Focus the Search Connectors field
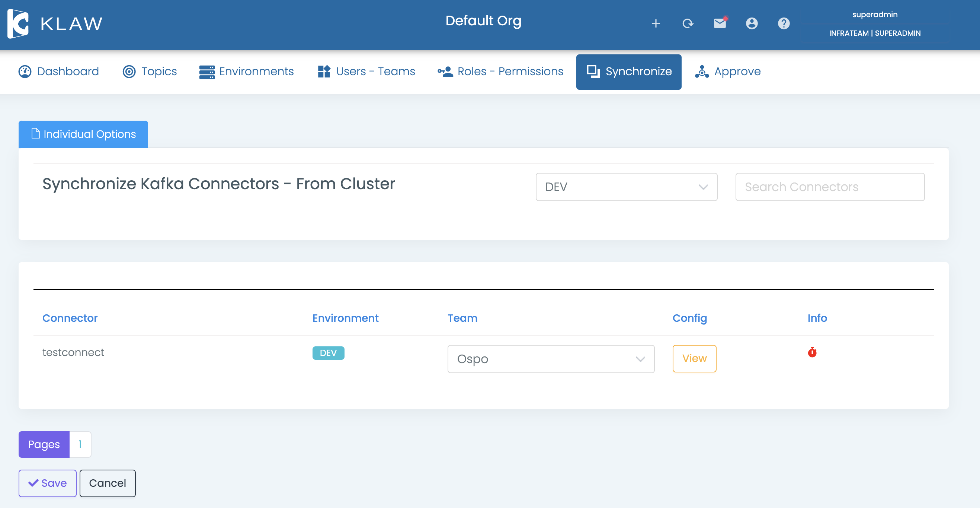This screenshot has width=980, height=508. pyautogui.click(x=830, y=187)
